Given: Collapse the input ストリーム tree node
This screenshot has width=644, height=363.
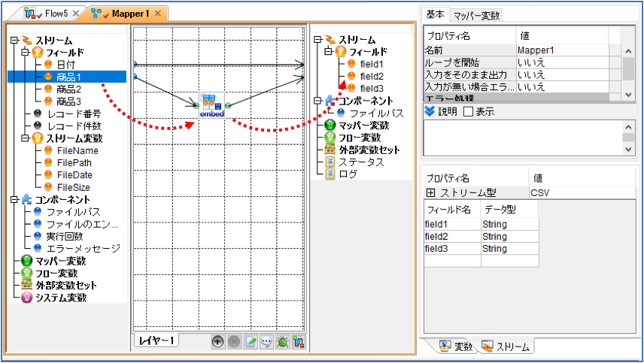Looking at the screenshot, I should 15,40.
